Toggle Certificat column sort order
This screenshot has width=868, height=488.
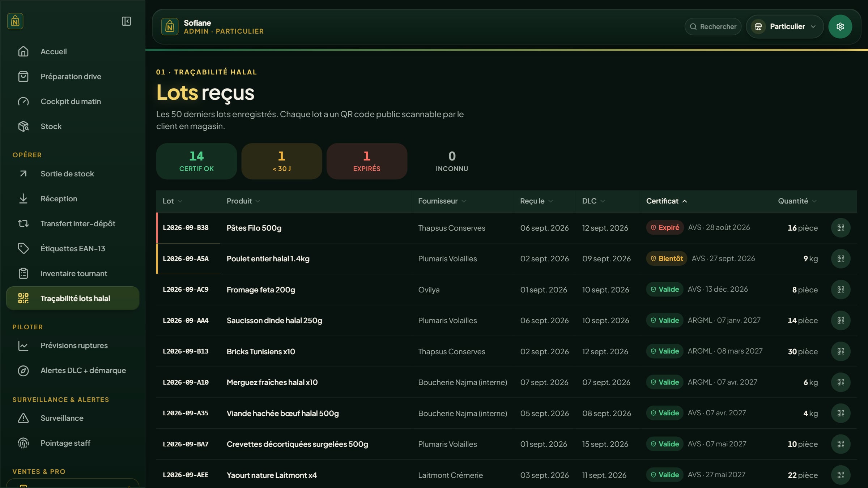667,201
